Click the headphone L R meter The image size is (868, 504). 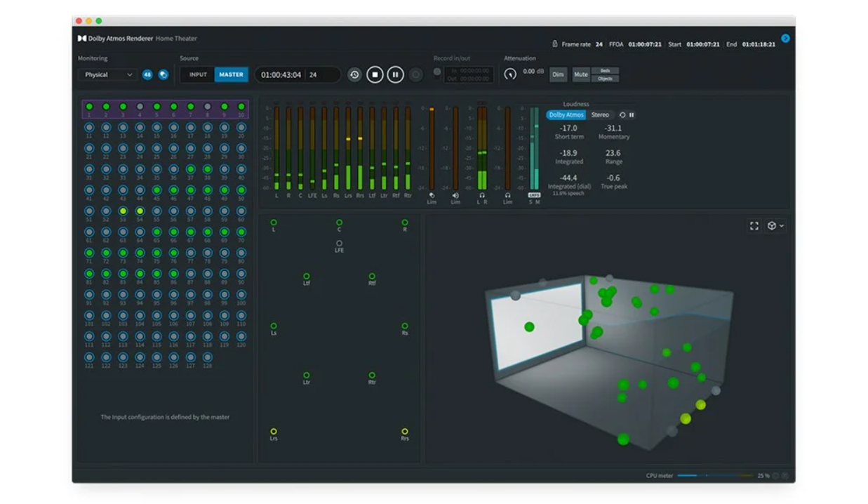(x=482, y=148)
